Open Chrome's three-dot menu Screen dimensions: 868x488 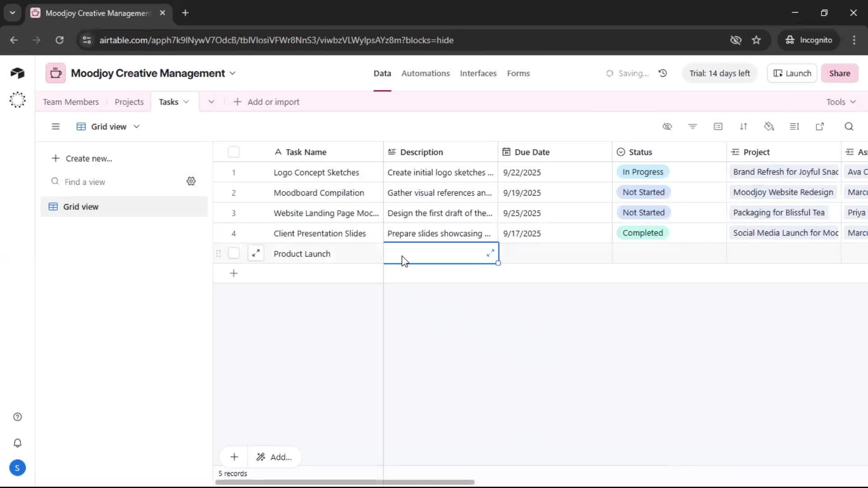coord(854,40)
